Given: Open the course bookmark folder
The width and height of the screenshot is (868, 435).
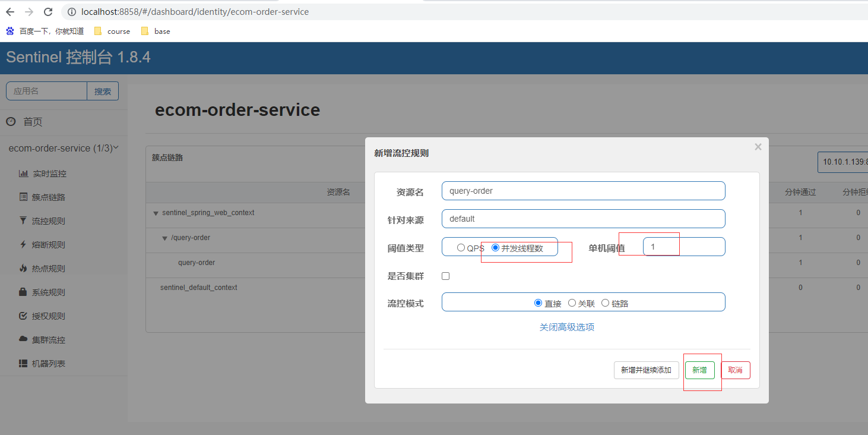Looking at the screenshot, I should coord(112,31).
